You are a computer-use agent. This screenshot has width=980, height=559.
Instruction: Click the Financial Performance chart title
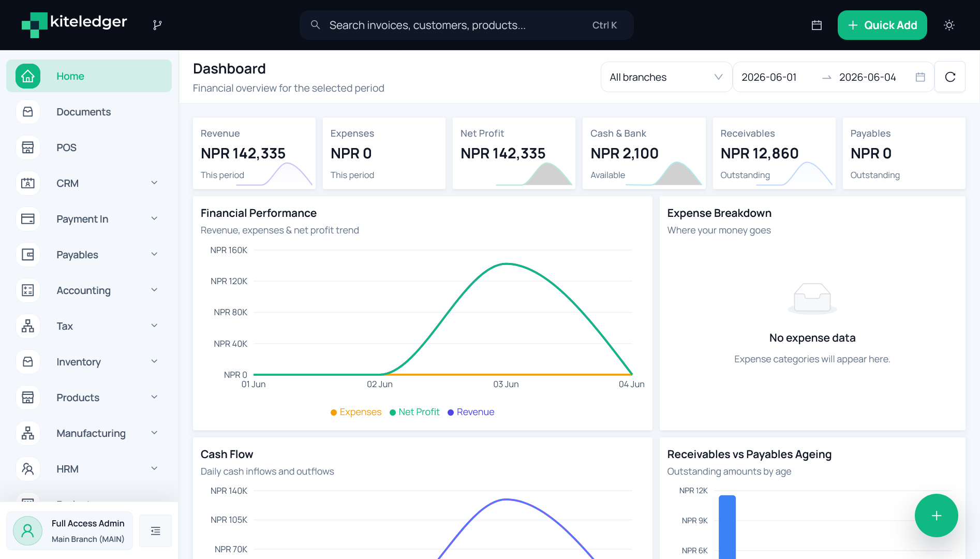(259, 213)
